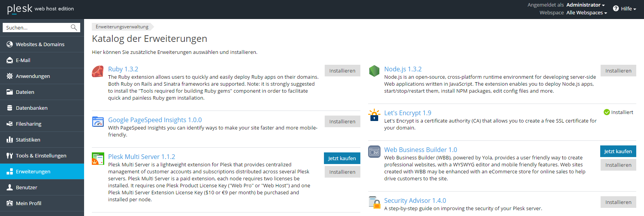
Task: Click the Ruby gem extension icon
Action: click(98, 71)
